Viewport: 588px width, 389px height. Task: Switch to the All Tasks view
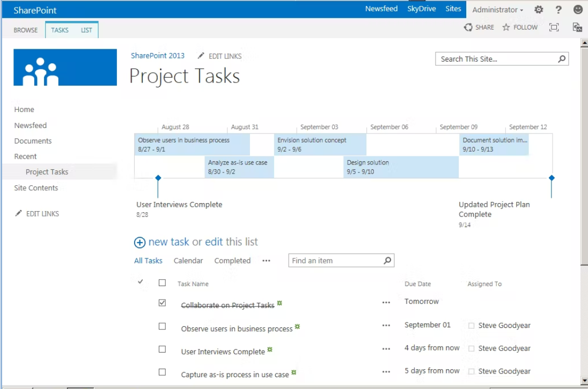[x=148, y=260]
